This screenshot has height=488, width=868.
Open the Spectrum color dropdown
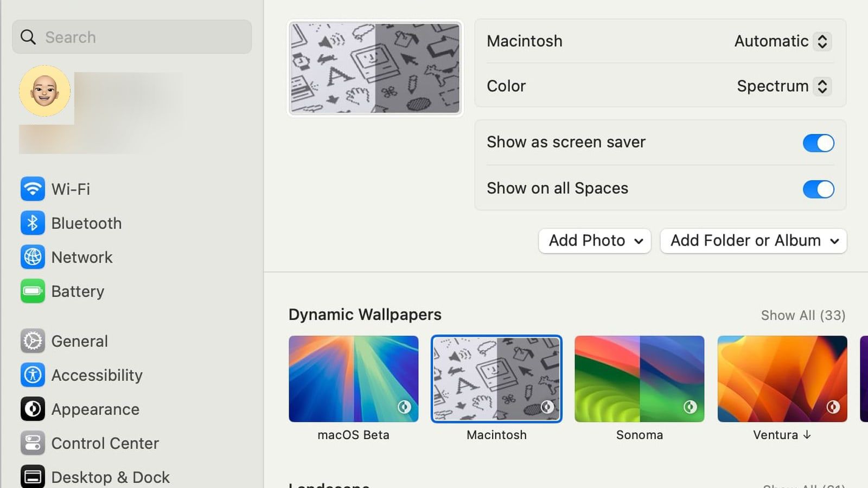[782, 86]
